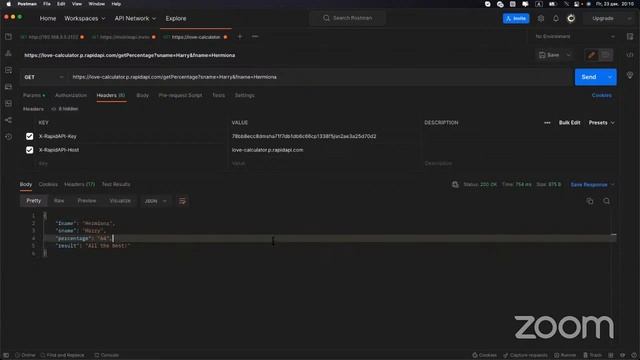Screen dimensions: 640x360
Task: Open the user avatar menu
Action: pyautogui.click(x=571, y=18)
